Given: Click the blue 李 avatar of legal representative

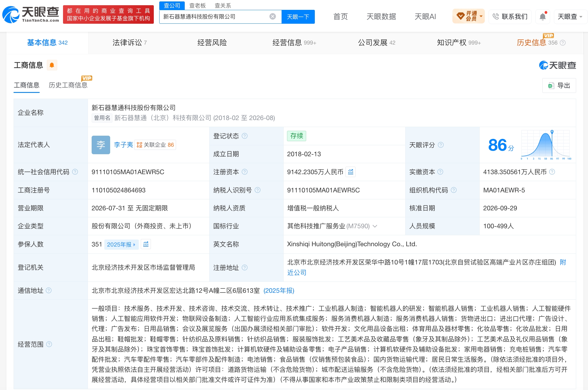Looking at the screenshot, I should click(101, 145).
